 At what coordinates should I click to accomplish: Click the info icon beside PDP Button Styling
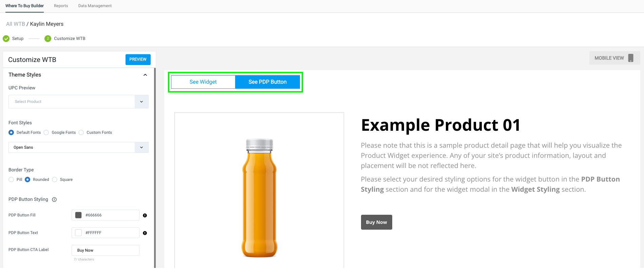coord(54,200)
